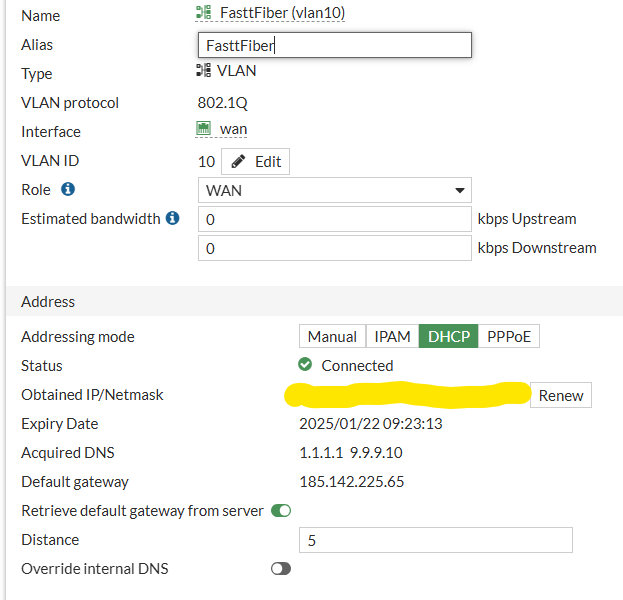Choose IPAM addressing mode
The image size is (623, 600).
tap(392, 337)
